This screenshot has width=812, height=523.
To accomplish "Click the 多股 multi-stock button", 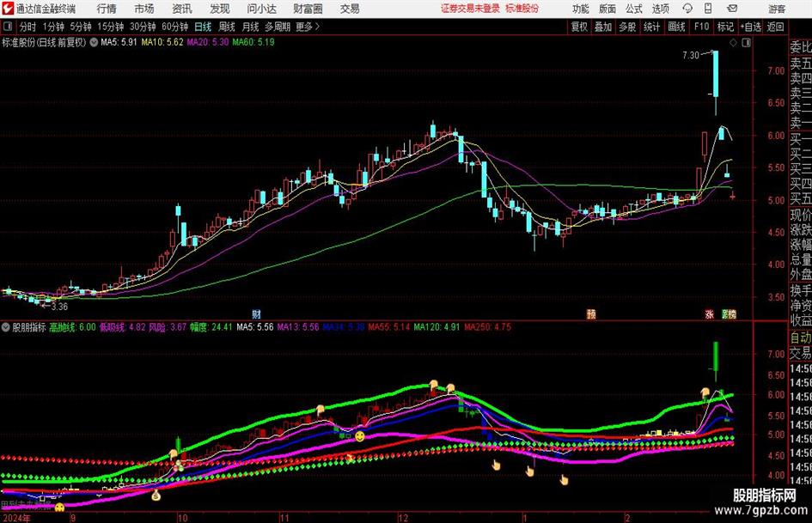I will (627, 27).
